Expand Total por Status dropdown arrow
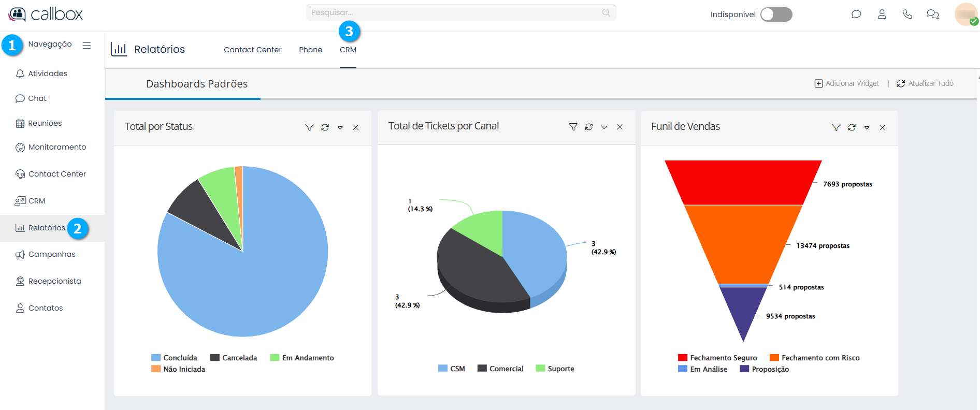 (340, 127)
